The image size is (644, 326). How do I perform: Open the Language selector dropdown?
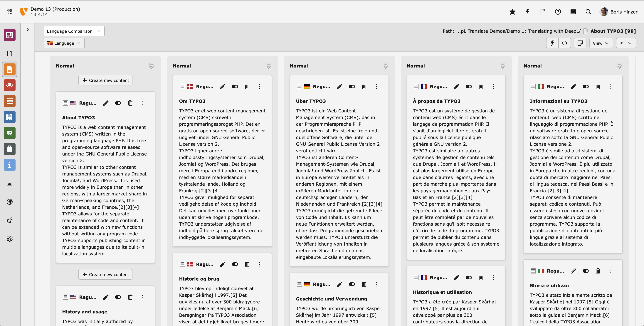click(x=64, y=43)
